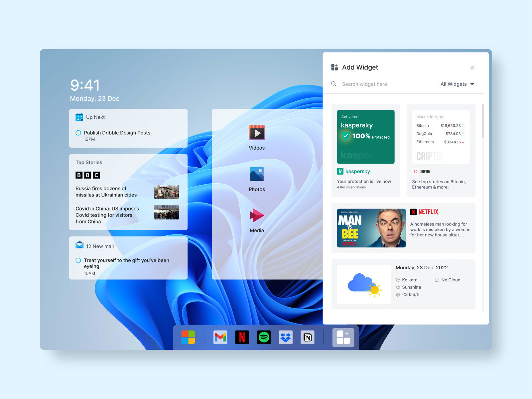532x399 pixels.
Task: Open Dropbox from the taskbar
Action: pos(286,337)
